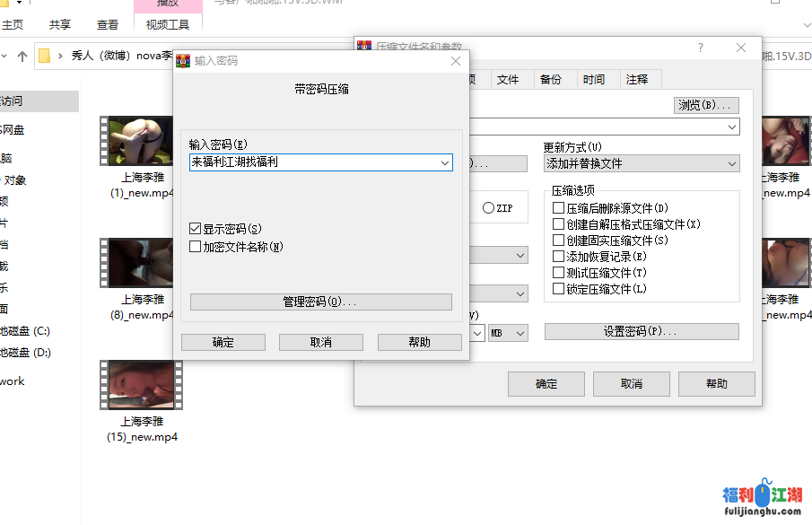The height and width of the screenshot is (525, 812).
Task: Open the 注释 tab
Action: tap(636, 79)
